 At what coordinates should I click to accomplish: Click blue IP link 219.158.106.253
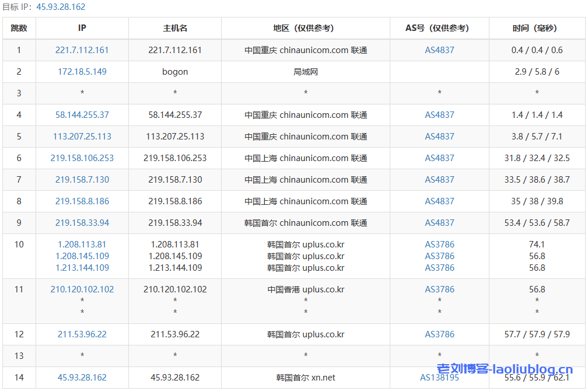click(82, 158)
